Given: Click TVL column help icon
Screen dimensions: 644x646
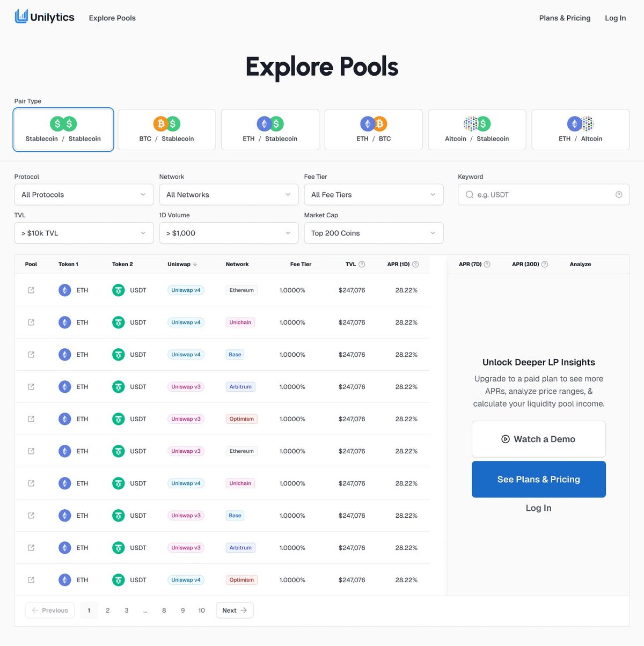Looking at the screenshot, I should pos(362,264).
